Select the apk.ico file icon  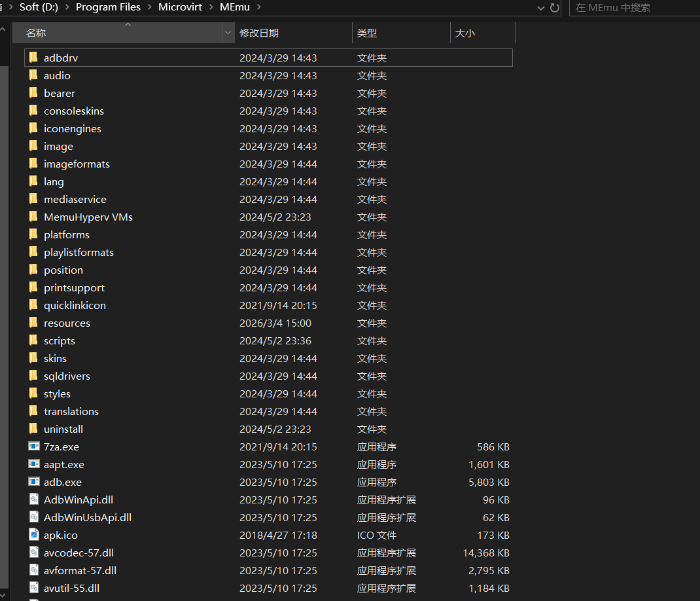[x=34, y=535]
